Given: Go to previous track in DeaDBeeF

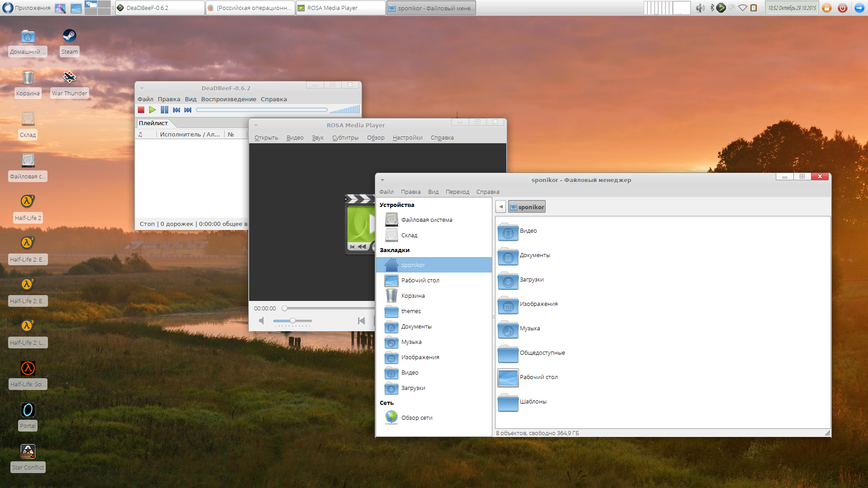Looking at the screenshot, I should pyautogui.click(x=176, y=110).
